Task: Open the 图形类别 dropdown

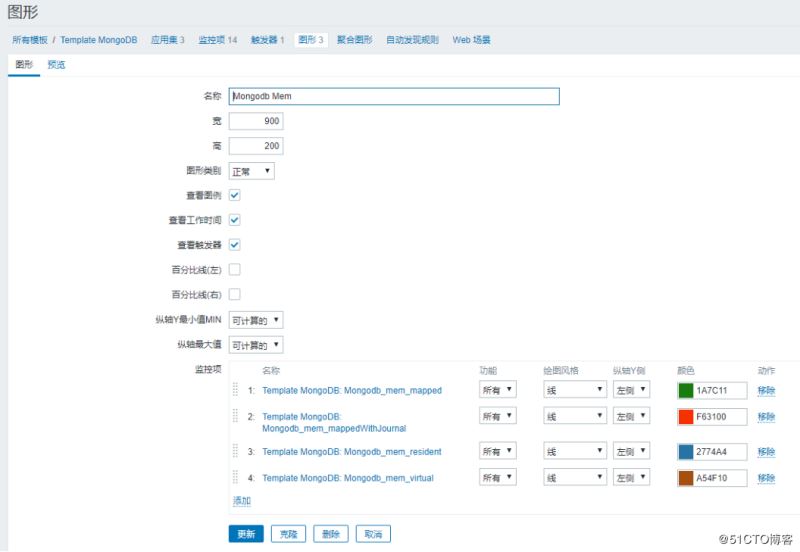Action: pyautogui.click(x=251, y=171)
